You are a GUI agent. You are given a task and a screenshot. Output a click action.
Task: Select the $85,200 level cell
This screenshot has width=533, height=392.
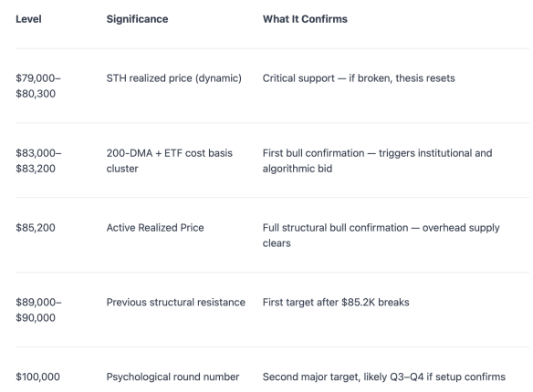pos(36,228)
